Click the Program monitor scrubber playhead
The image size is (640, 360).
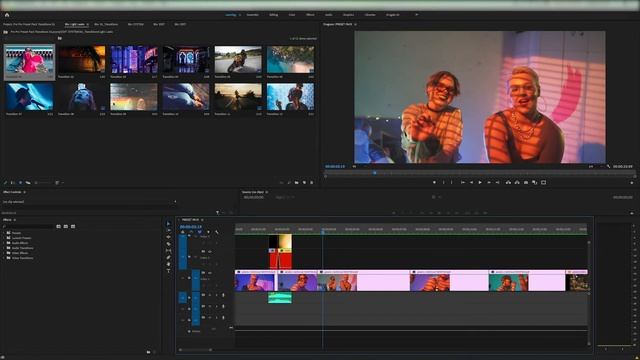(x=374, y=173)
